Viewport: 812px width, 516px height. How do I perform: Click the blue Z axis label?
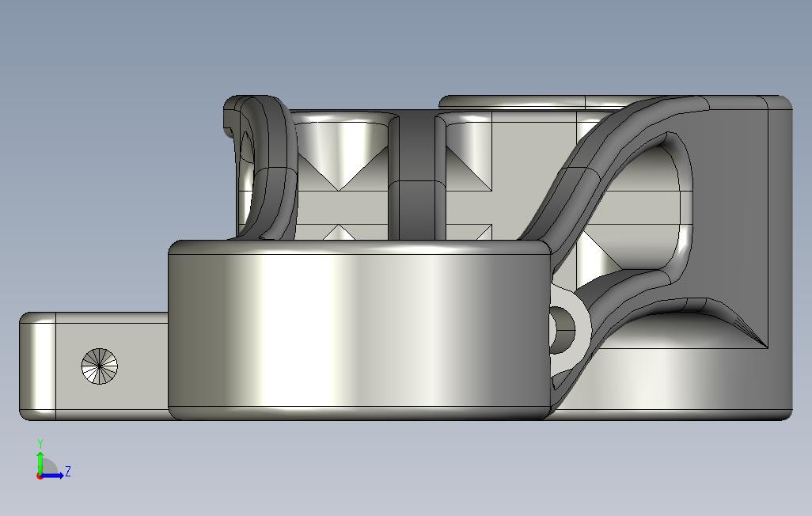pos(68,471)
